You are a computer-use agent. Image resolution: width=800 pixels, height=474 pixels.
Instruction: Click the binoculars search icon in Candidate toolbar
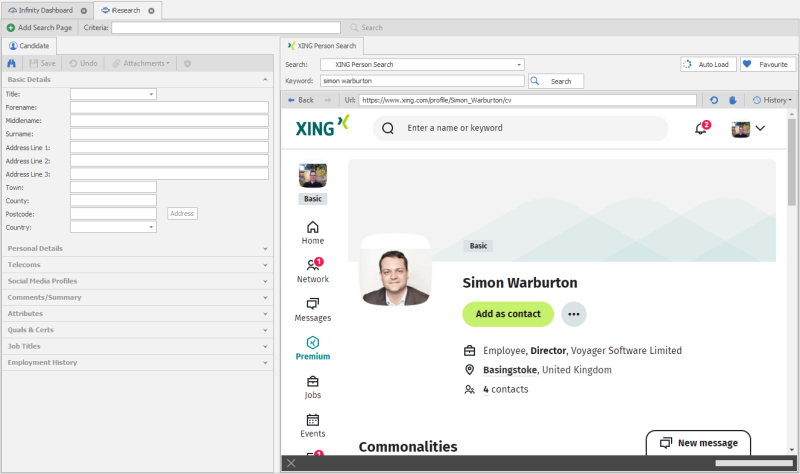tap(11, 63)
